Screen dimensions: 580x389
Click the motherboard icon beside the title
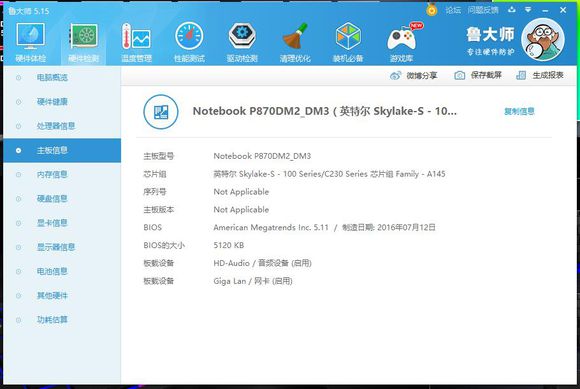[161, 112]
